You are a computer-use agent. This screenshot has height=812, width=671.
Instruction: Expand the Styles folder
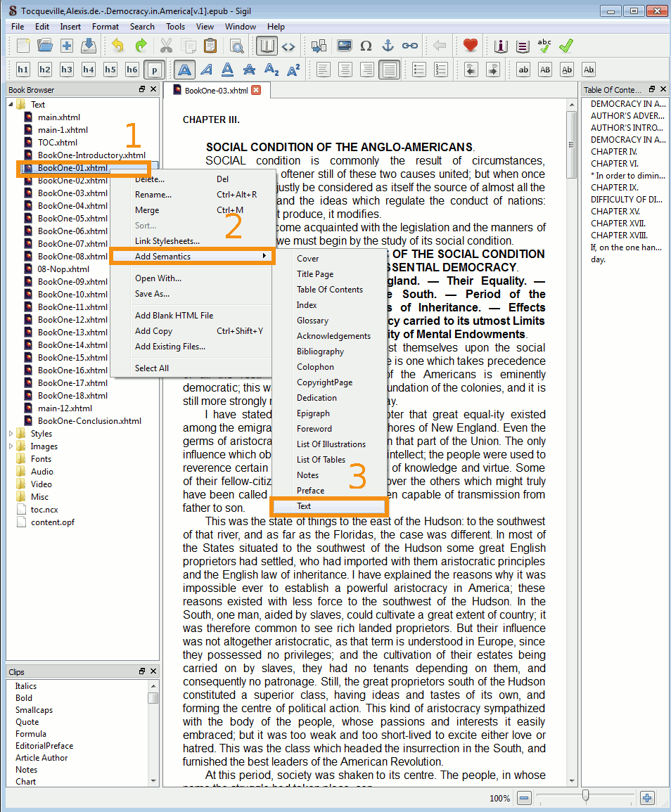tap(11, 434)
